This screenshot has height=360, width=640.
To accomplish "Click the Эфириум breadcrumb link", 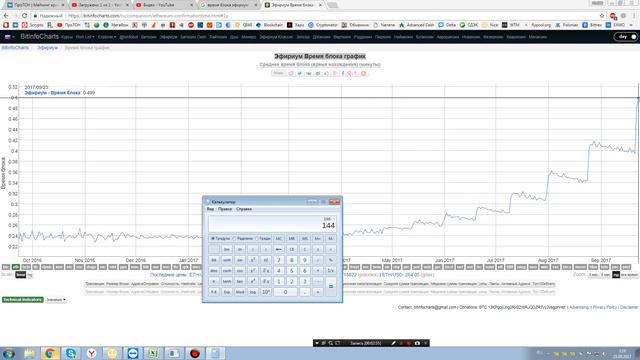I will (x=47, y=48).
